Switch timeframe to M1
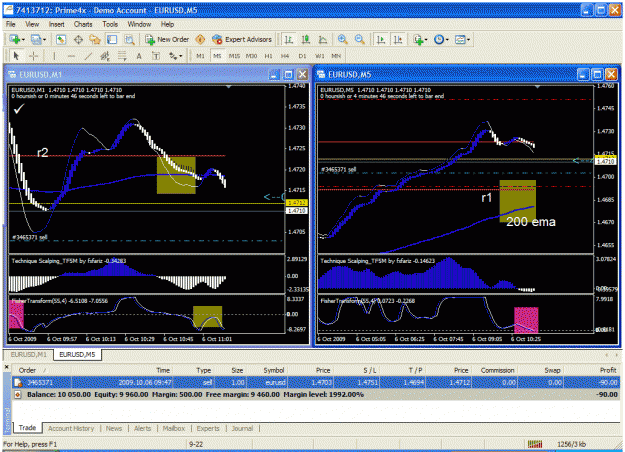This screenshot has width=625, height=452. [200, 56]
